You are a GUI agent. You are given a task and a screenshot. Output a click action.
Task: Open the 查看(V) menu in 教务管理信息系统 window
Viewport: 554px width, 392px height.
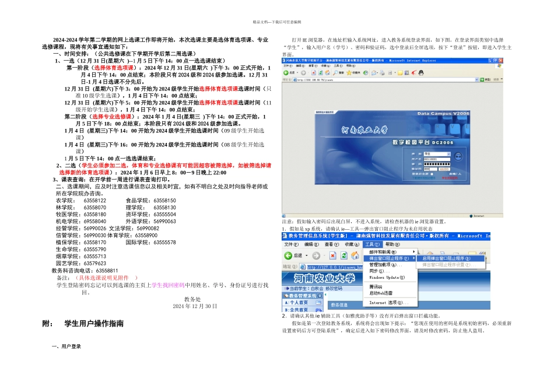(332, 244)
